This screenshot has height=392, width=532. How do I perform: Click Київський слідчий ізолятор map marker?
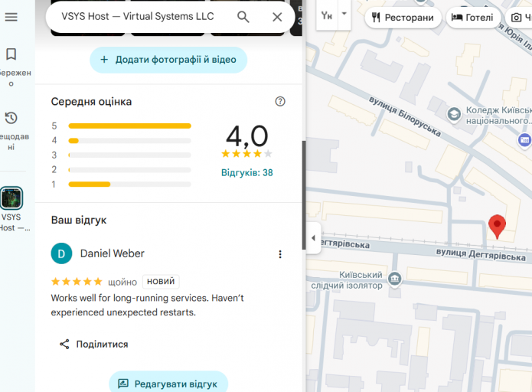(x=394, y=279)
